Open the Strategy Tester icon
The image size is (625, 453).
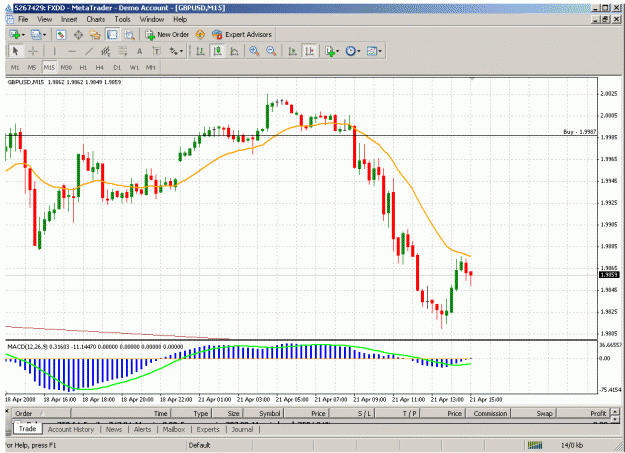129,35
